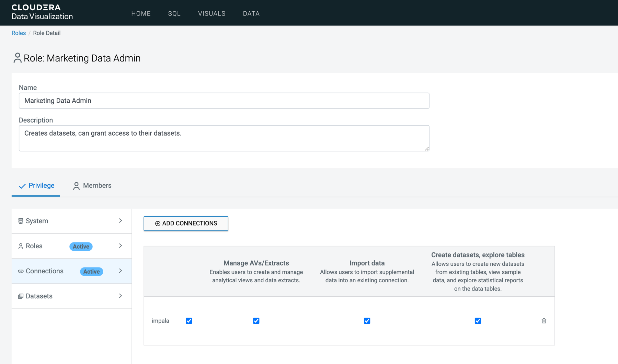Switch to the Members tab
618x364 pixels.
pos(92,186)
